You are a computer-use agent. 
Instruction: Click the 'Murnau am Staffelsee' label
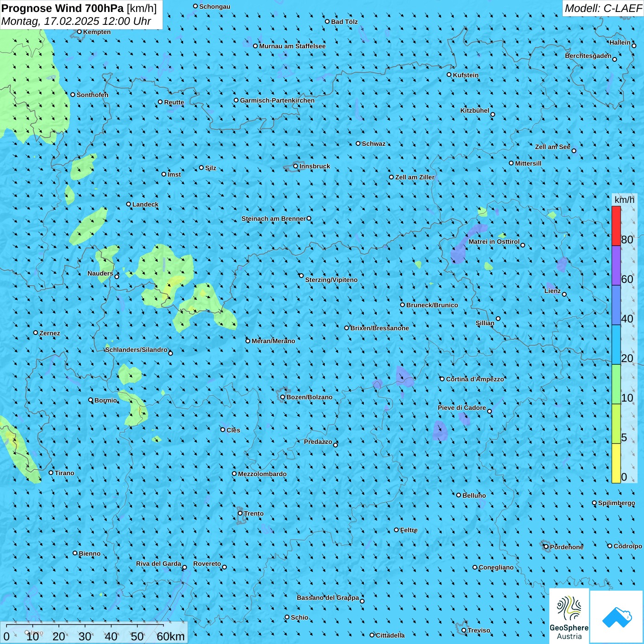pyautogui.click(x=292, y=46)
